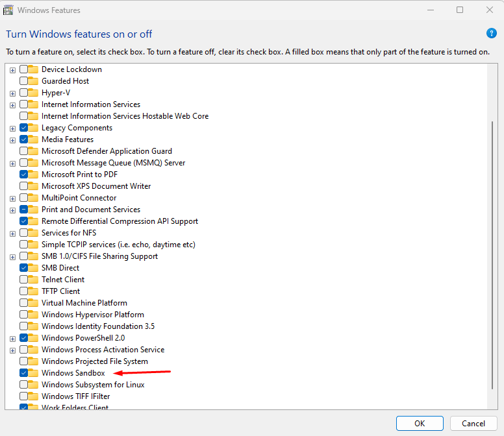Select 'Windows TIFF IFilter' text
The width and height of the screenshot is (504, 436).
pos(75,396)
